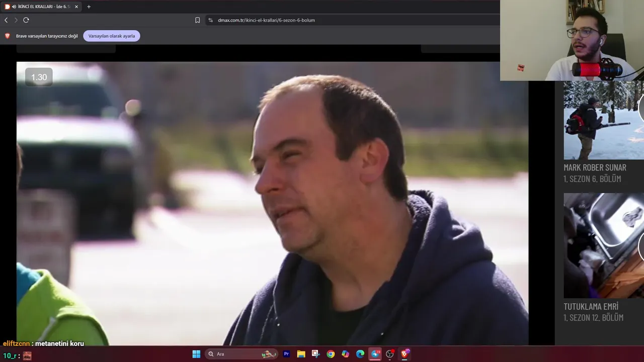The height and width of the screenshot is (362, 644).
Task: Click the main video player area
Action: click(272, 203)
